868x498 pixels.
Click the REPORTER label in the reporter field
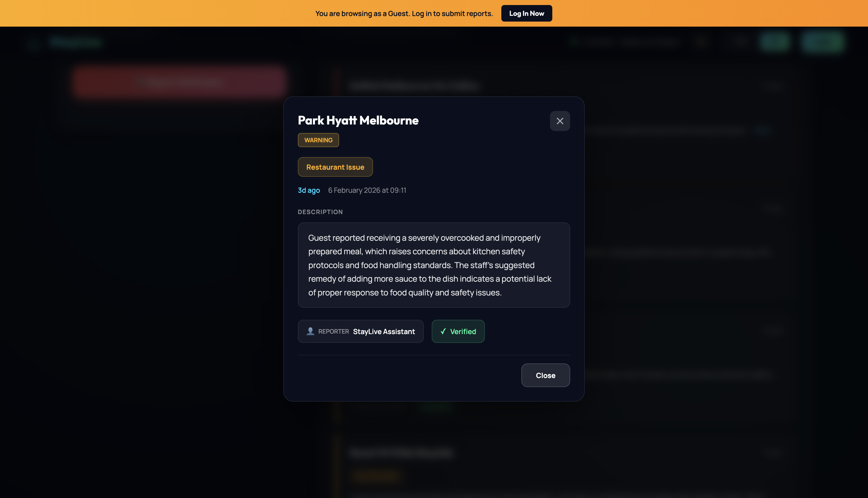click(x=334, y=331)
